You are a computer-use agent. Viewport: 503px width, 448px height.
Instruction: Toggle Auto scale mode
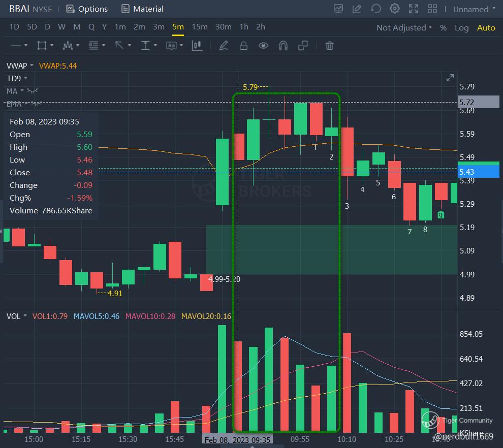click(486, 27)
